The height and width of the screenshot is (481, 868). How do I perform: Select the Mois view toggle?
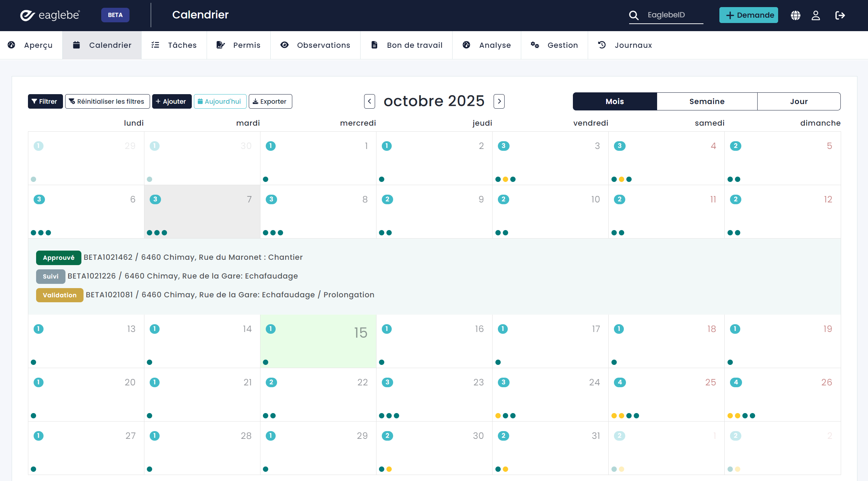tap(615, 102)
